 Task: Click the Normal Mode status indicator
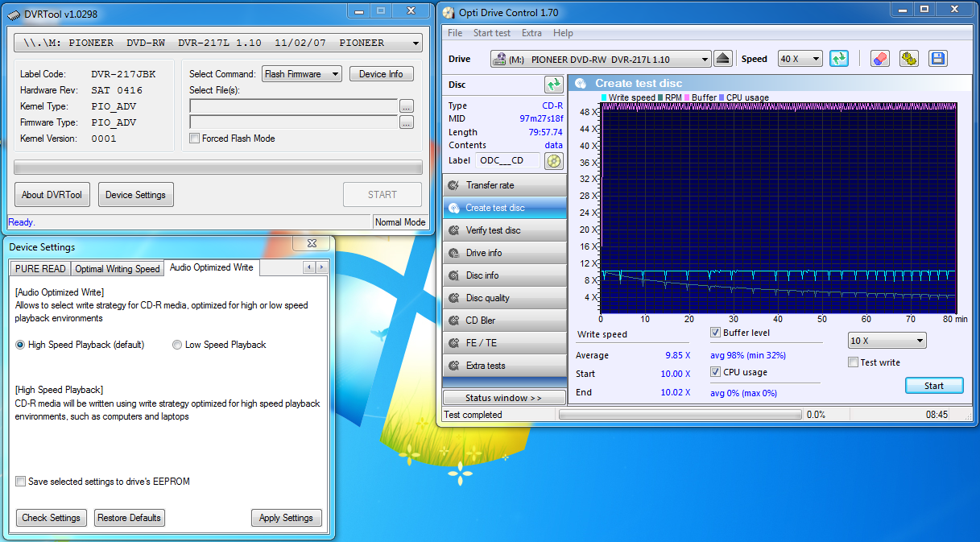click(x=400, y=222)
